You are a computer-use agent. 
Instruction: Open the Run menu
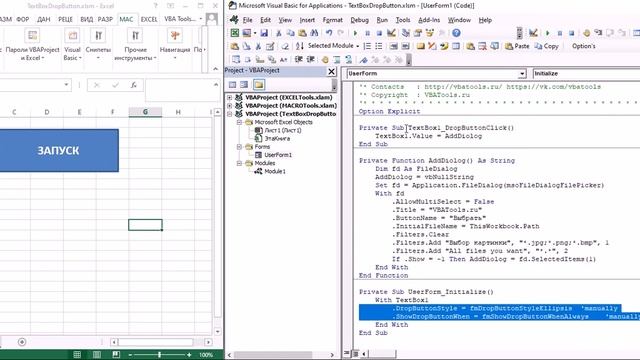click(382, 20)
